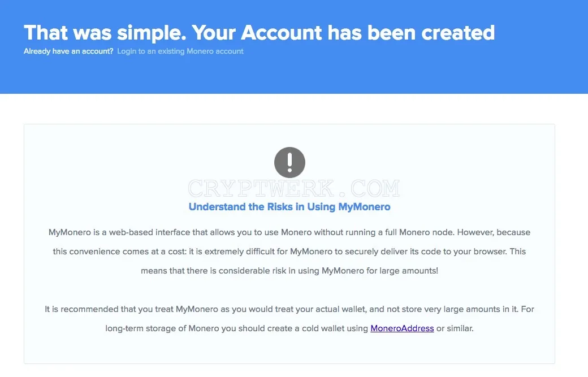The image size is (588, 377).
Task: Click 'Login to an existing Monero account'
Action: click(x=180, y=51)
